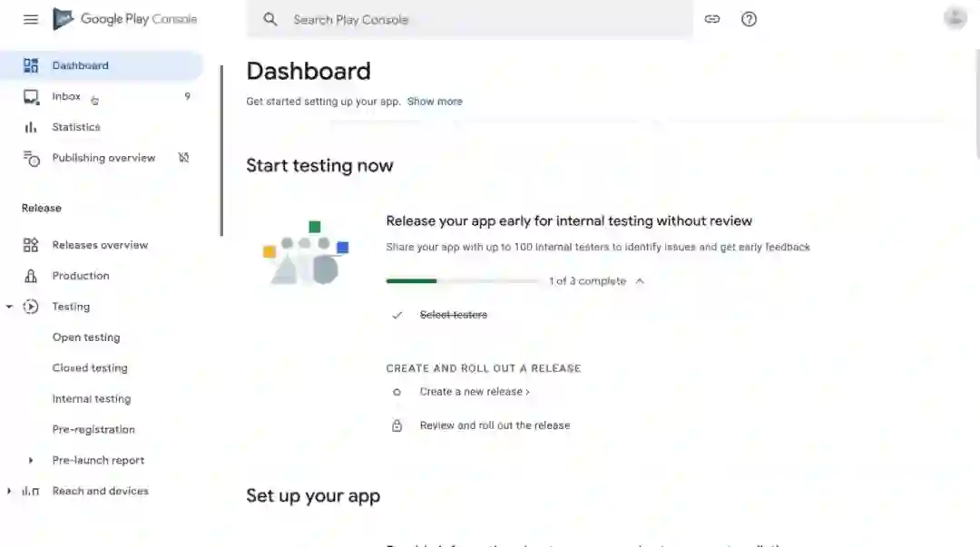Open the user account avatar
This screenshot has height=547, width=980.
click(x=955, y=18)
